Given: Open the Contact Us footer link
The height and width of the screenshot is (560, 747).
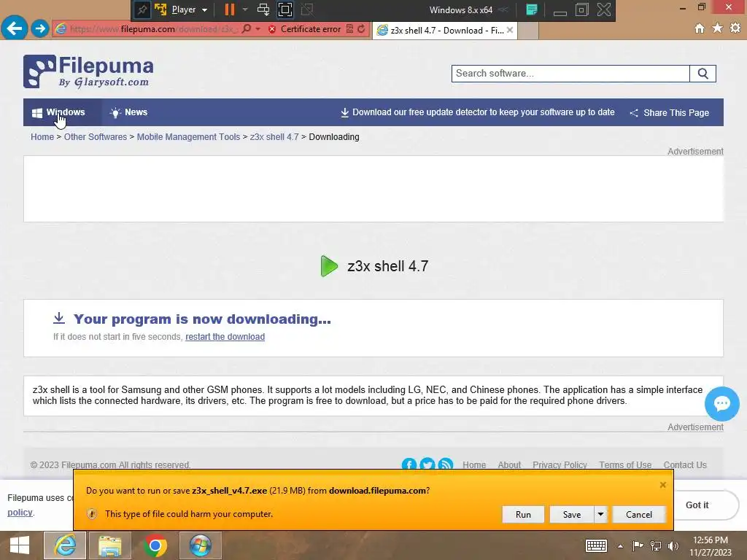Looking at the screenshot, I should tap(685, 464).
